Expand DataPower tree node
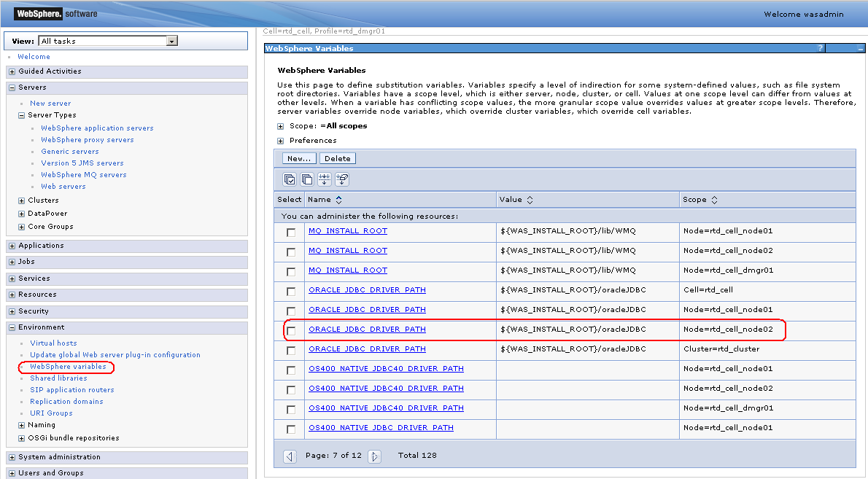This screenshot has width=868, height=479. point(22,214)
